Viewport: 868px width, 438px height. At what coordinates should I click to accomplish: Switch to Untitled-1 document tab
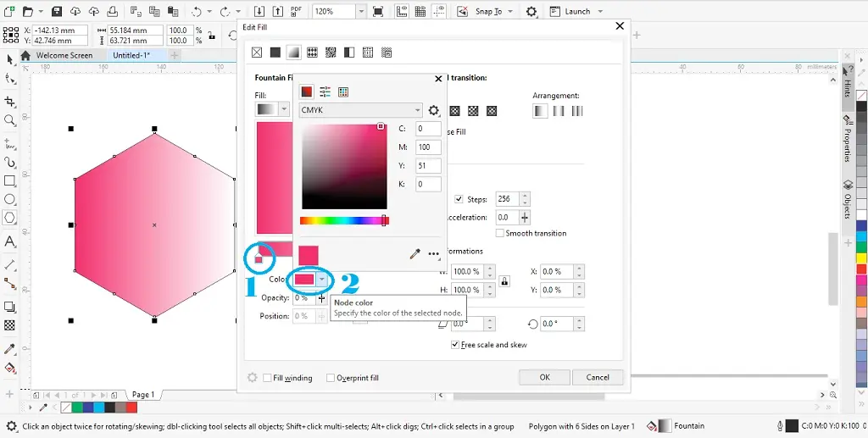(131, 55)
